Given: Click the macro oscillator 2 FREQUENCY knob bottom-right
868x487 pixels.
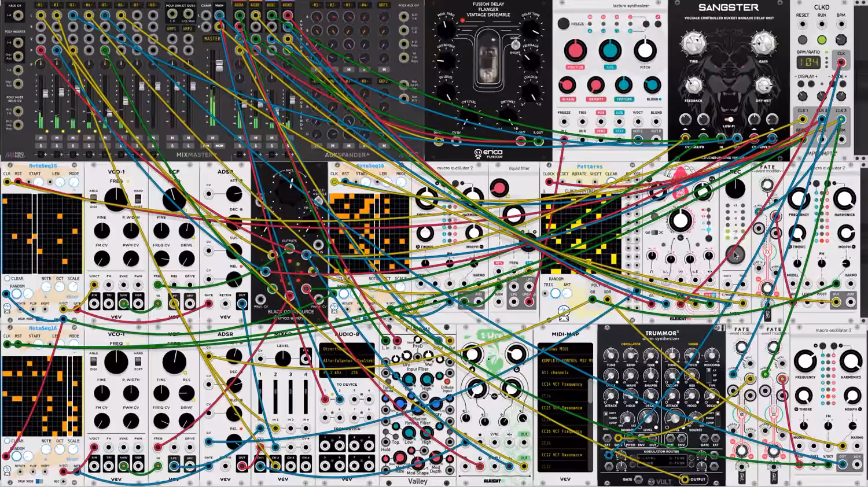Looking at the screenshot, I should click(x=805, y=361).
